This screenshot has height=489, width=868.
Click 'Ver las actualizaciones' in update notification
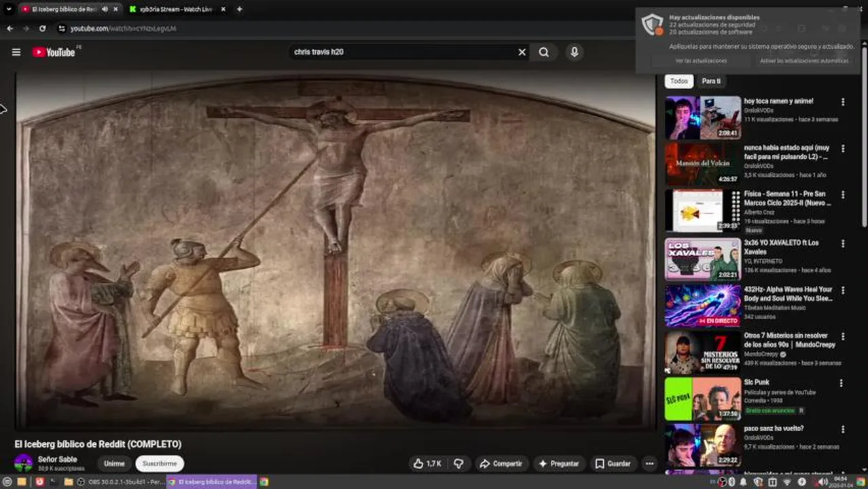click(701, 60)
